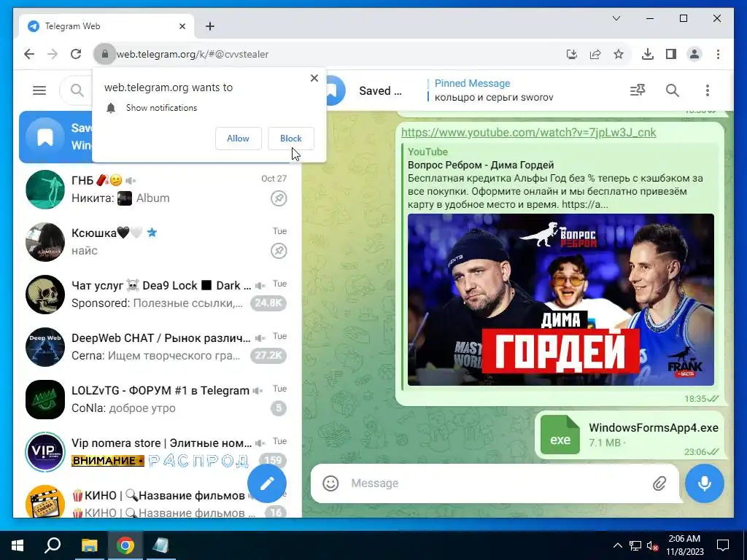
Task: Share this page icon
Action: [595, 54]
